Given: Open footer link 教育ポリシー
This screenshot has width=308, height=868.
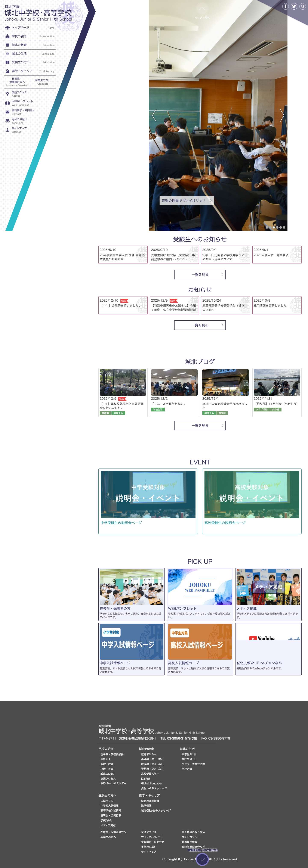Looking at the screenshot, I should click(149, 754).
